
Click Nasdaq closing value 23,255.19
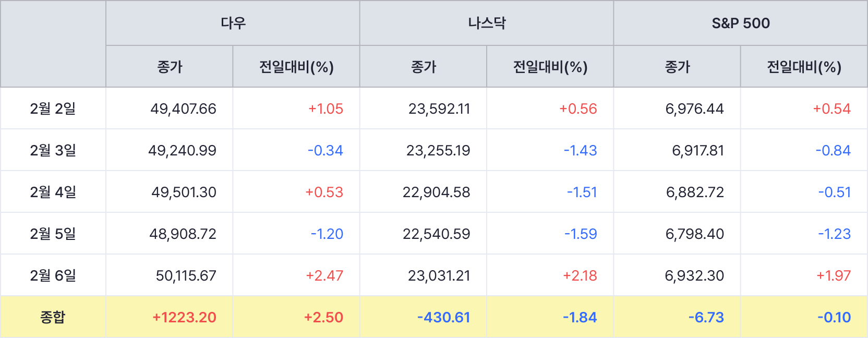pyautogui.click(x=438, y=150)
